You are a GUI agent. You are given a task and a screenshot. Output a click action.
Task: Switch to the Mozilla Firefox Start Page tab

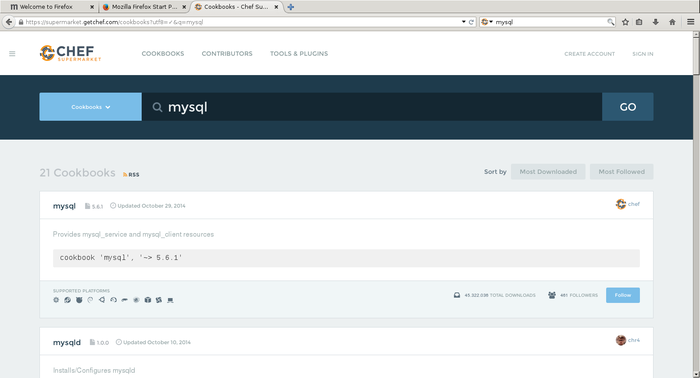coord(144,7)
